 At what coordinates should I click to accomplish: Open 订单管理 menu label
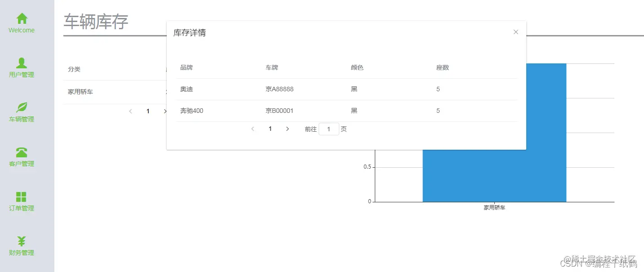pyautogui.click(x=22, y=208)
